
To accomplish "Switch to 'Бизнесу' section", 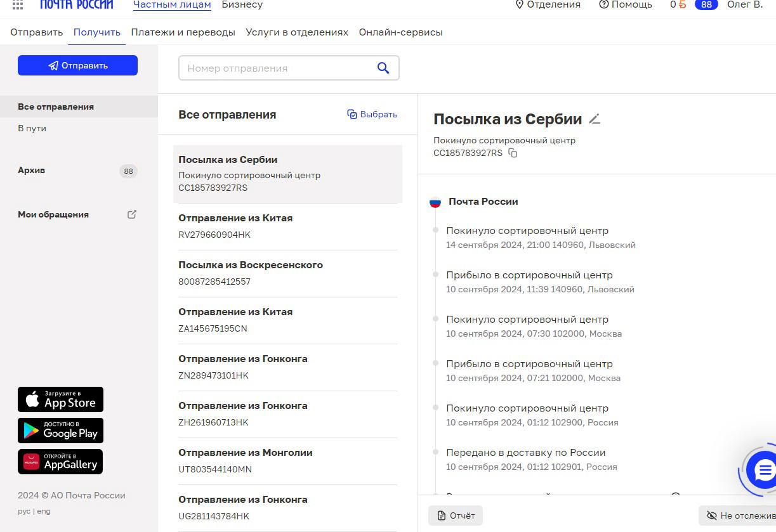I will (x=242, y=5).
